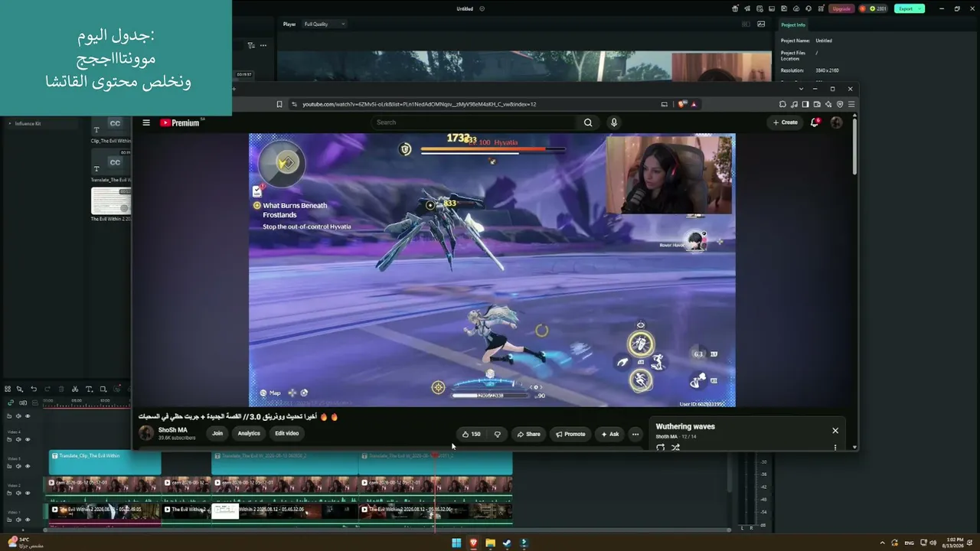Click the Upgrade button in the editor
Image resolution: width=980 pixels, height=551 pixels.
point(841,8)
